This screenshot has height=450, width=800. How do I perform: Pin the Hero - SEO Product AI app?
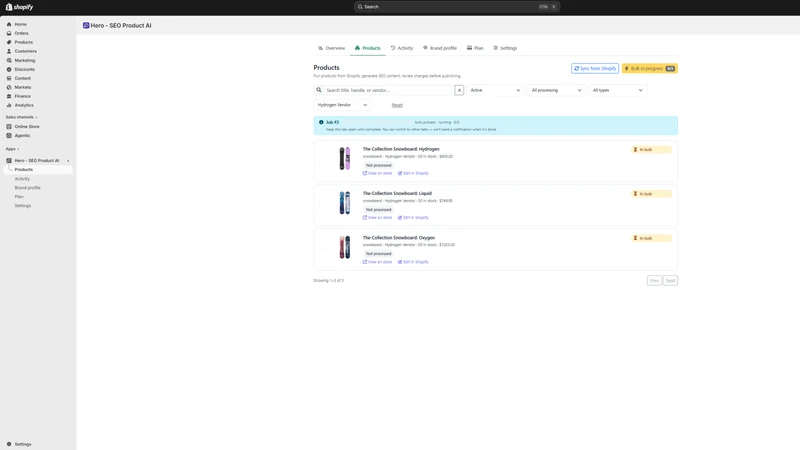(x=68, y=161)
